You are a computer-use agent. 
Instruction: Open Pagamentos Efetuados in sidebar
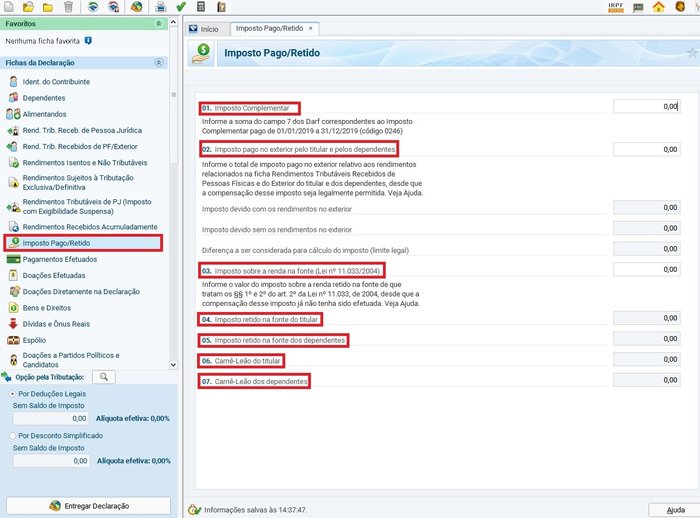pos(59,259)
